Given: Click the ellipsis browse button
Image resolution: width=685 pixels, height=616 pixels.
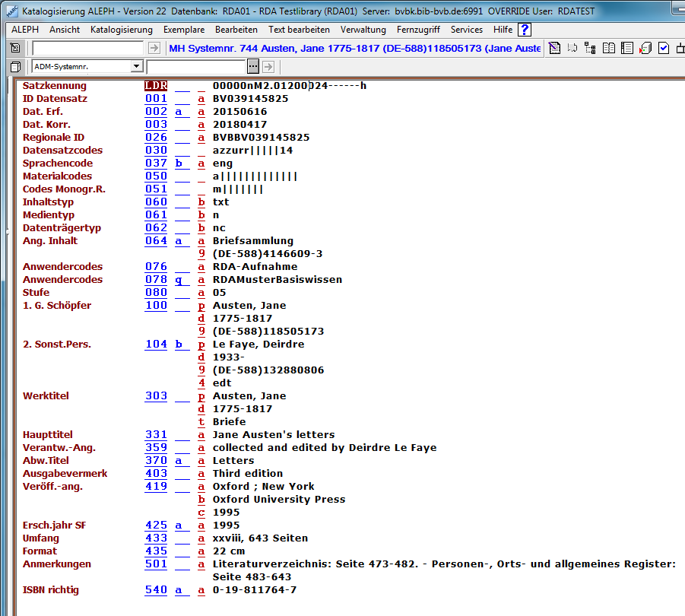Looking at the screenshot, I should [x=253, y=67].
